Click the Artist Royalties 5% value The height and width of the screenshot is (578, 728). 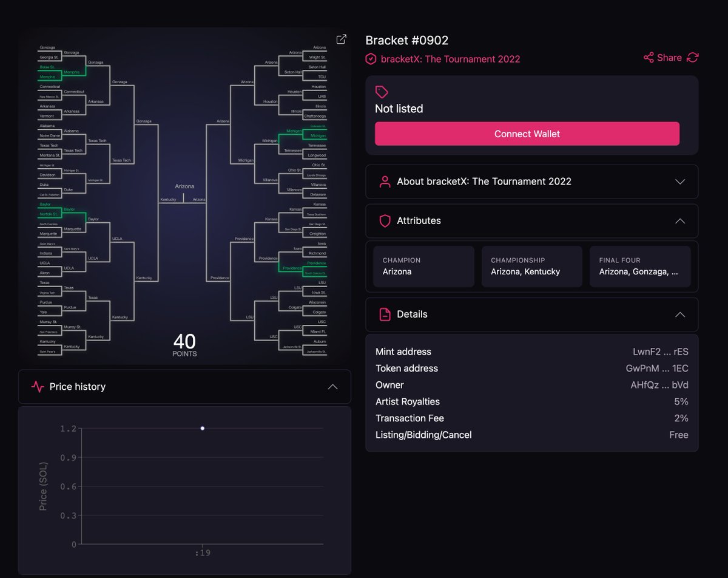[681, 401]
